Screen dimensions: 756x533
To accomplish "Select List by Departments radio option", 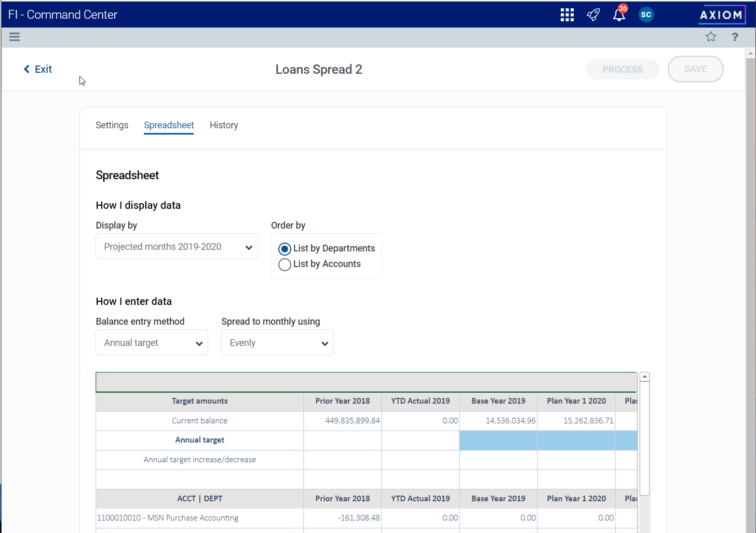I will click(x=285, y=249).
